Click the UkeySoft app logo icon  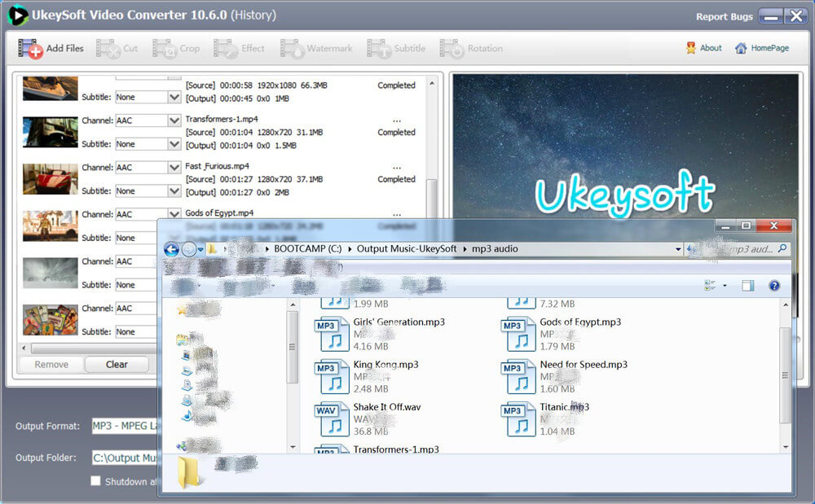[17, 15]
